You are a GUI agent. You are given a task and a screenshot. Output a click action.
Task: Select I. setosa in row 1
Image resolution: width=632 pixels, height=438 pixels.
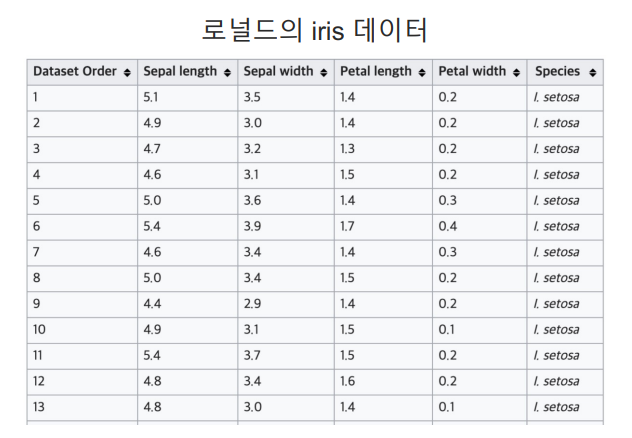[556, 97]
